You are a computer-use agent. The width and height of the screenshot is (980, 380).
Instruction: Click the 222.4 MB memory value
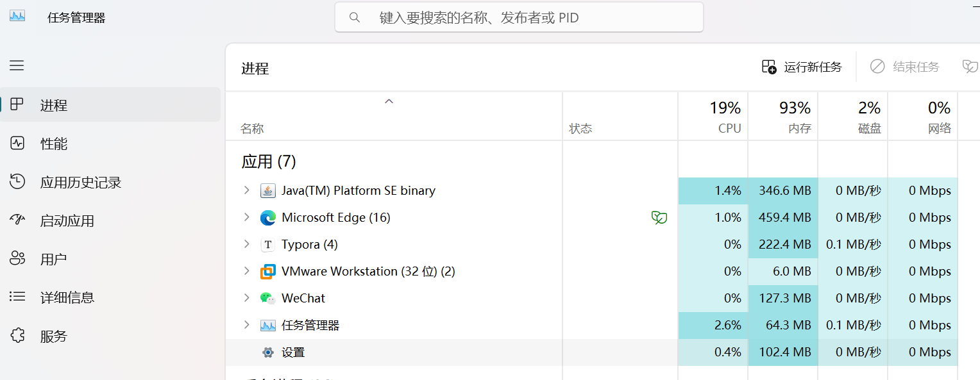pos(784,244)
